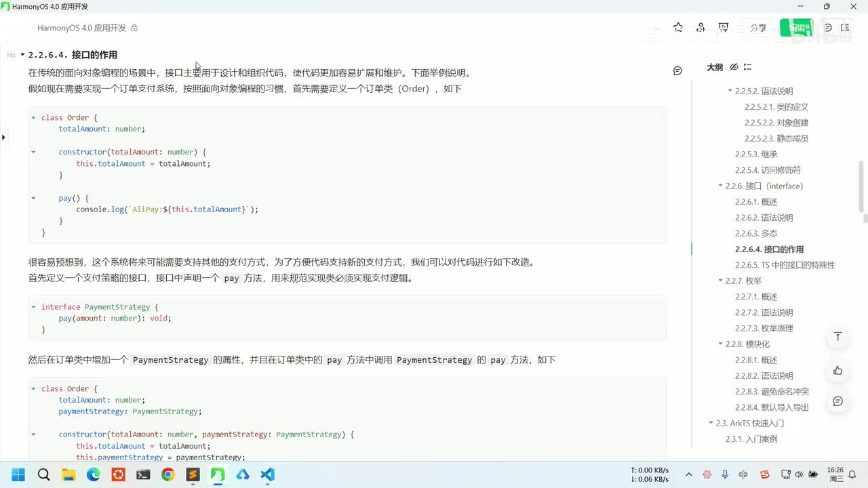Open Windows taskbar search
The image size is (868, 488).
pyautogui.click(x=43, y=474)
